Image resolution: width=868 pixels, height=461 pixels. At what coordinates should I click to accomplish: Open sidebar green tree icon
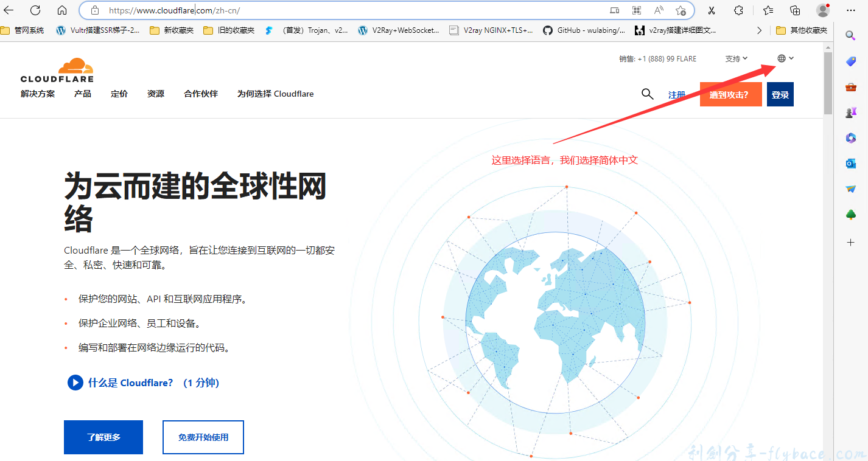pos(851,215)
